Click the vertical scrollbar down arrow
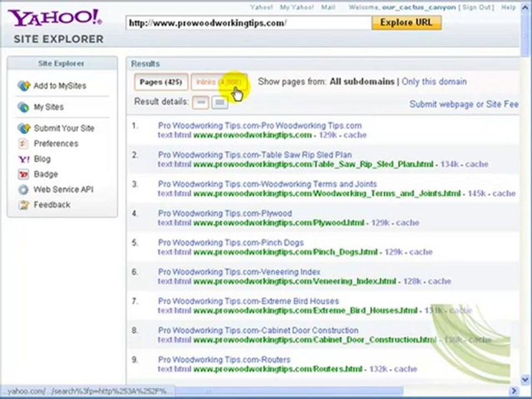Image resolution: width=532 pixels, height=399 pixels. (x=525, y=379)
